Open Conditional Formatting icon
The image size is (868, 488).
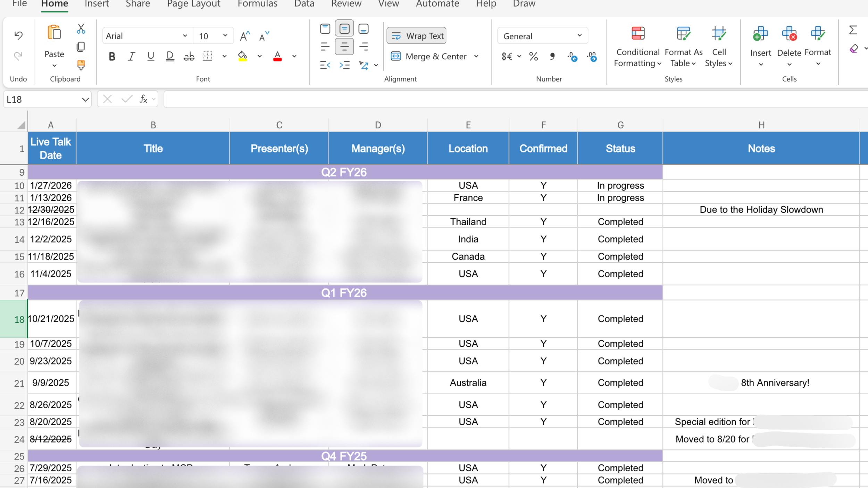638,34
